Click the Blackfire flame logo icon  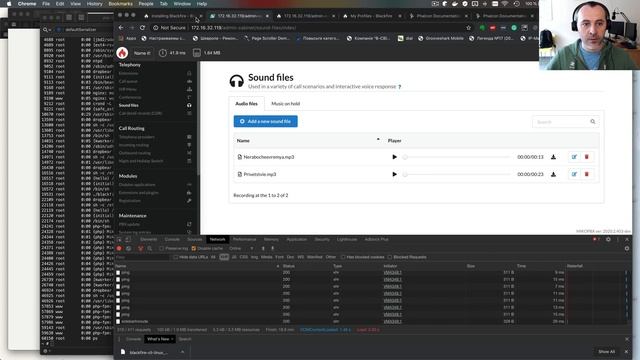click(x=122, y=53)
